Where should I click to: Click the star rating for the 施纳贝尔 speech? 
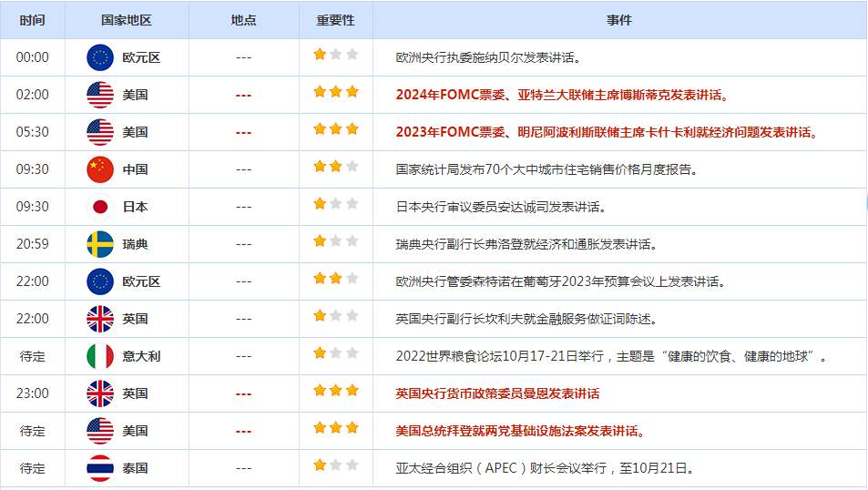pos(335,55)
